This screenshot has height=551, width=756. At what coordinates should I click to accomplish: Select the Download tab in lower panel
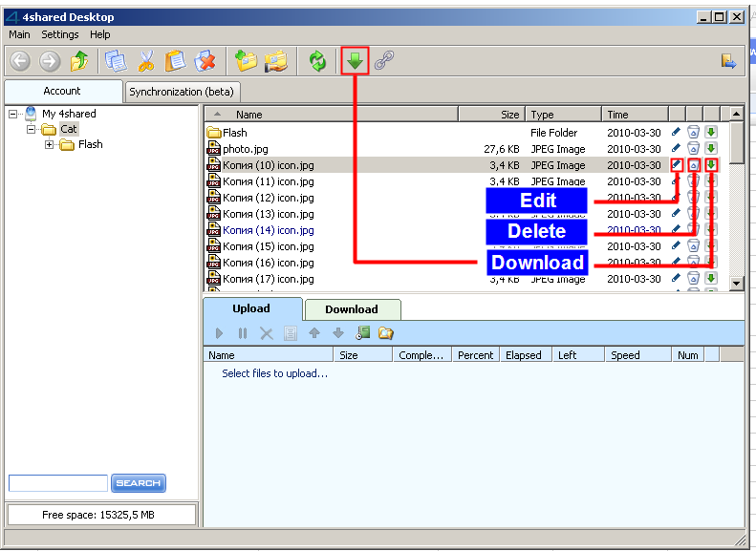click(352, 309)
